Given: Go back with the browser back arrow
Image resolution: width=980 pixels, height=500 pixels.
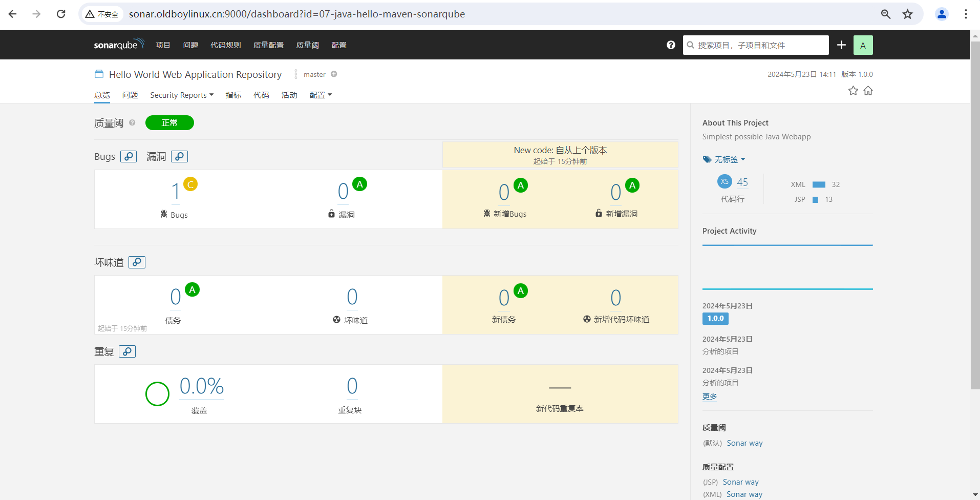Looking at the screenshot, I should tap(13, 14).
